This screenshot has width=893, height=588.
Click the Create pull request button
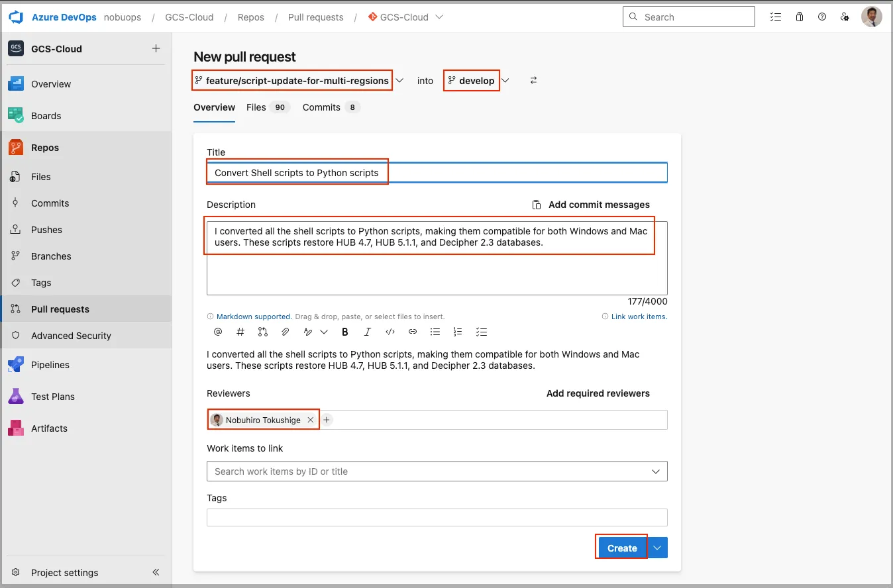click(x=622, y=548)
